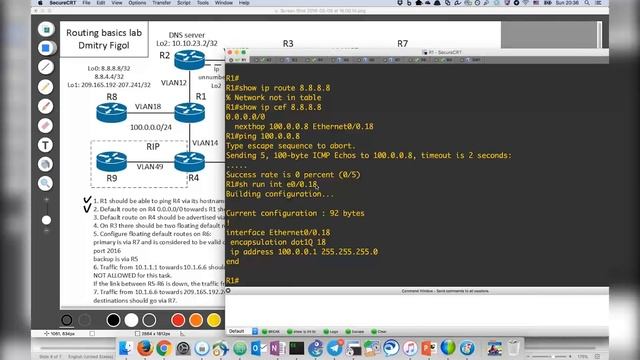
Task: Open PowerPoint from the Dock
Action: (x=429, y=348)
